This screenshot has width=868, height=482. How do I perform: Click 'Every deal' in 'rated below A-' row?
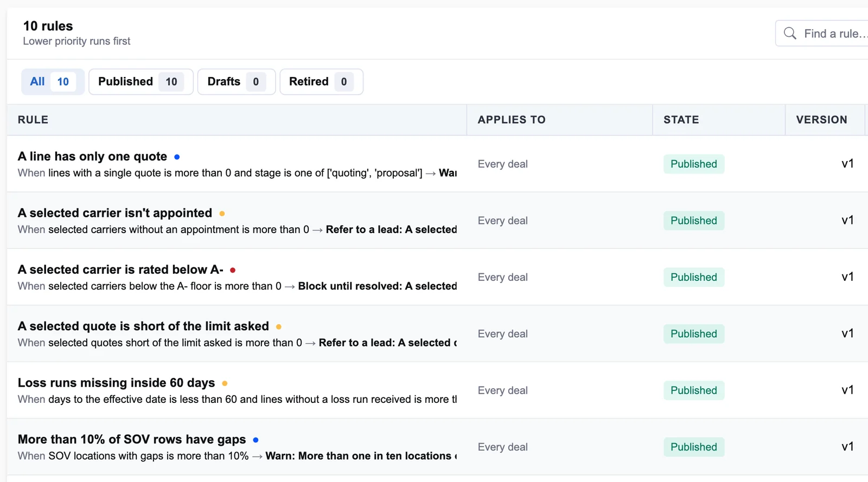click(x=503, y=277)
